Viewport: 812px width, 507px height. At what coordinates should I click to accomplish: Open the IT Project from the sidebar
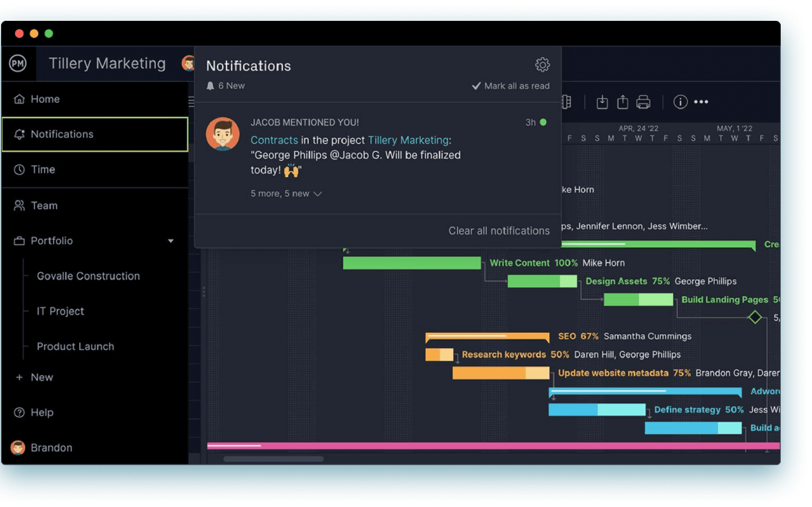point(60,311)
